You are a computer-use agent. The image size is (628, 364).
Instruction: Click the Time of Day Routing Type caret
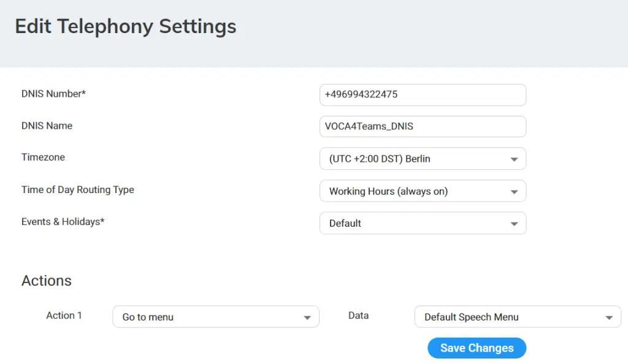(514, 192)
